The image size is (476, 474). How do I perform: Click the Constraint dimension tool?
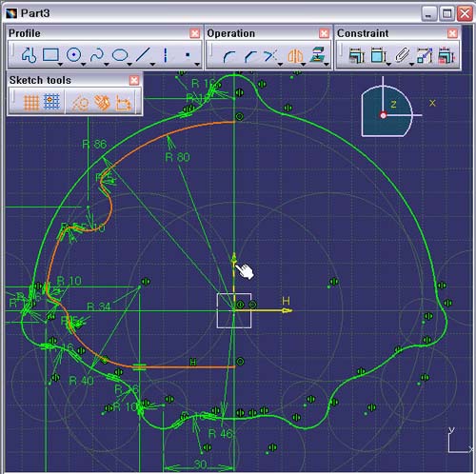[357, 55]
